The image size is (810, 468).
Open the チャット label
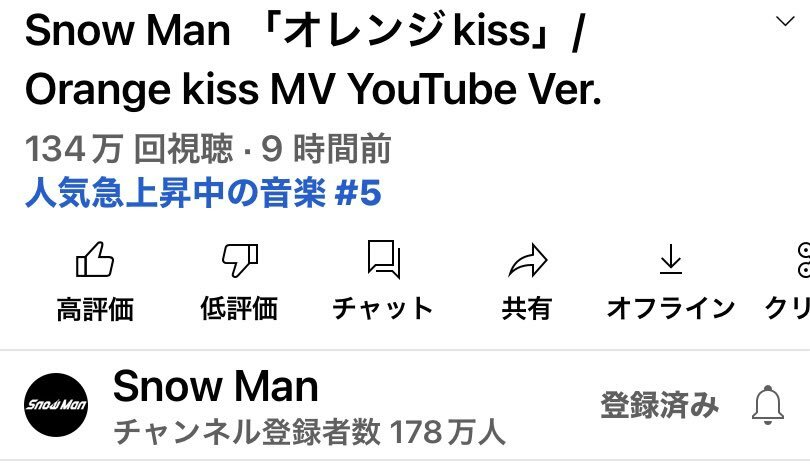click(x=383, y=308)
